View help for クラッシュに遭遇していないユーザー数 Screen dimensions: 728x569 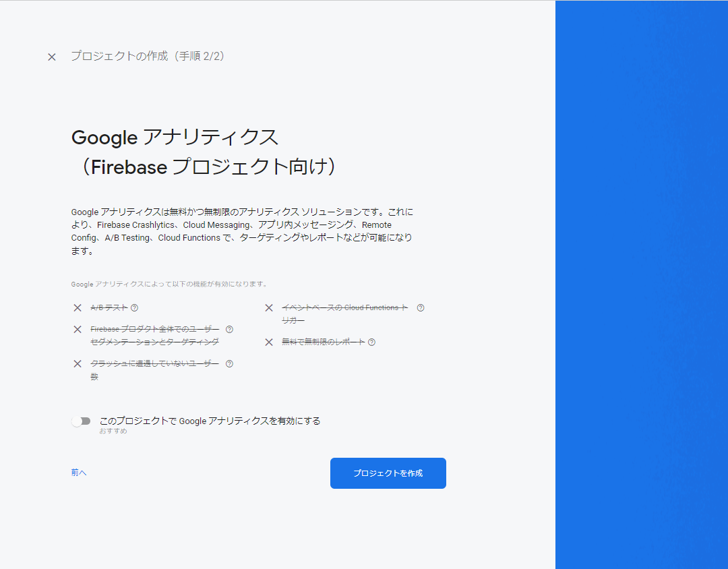click(230, 363)
